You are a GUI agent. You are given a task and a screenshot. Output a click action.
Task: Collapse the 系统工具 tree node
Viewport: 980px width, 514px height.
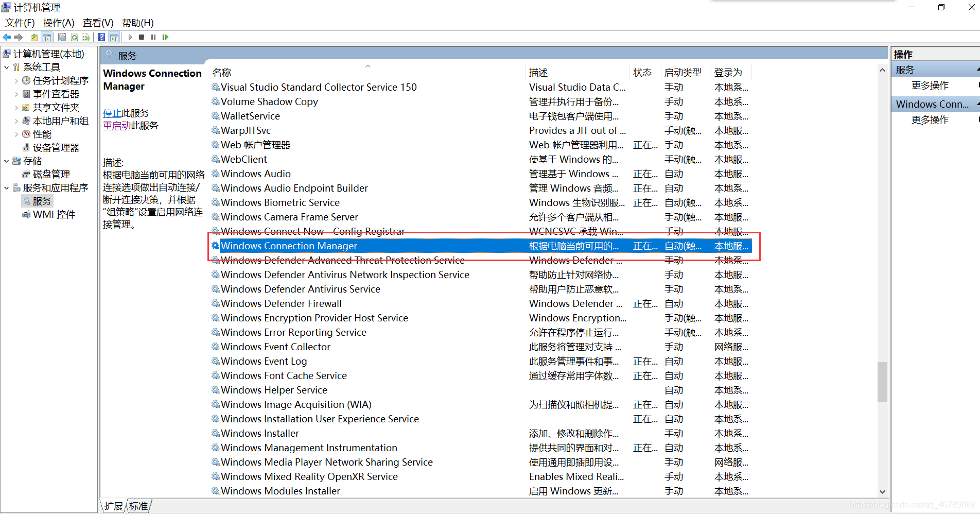coord(6,67)
